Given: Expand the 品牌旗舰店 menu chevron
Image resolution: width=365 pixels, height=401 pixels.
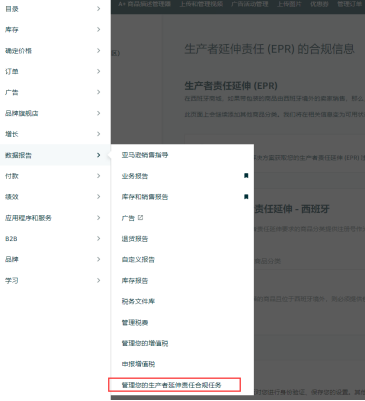Looking at the screenshot, I should [98, 113].
